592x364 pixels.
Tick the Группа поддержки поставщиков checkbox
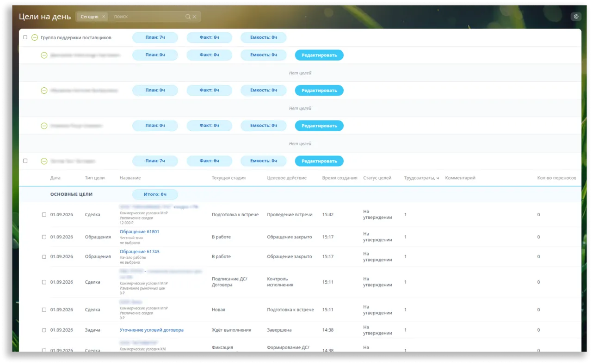25,37
